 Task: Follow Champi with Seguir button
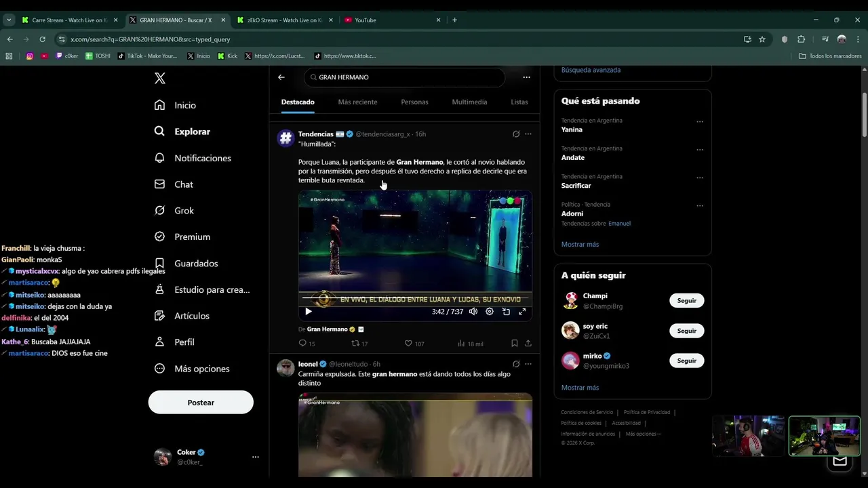click(x=687, y=300)
